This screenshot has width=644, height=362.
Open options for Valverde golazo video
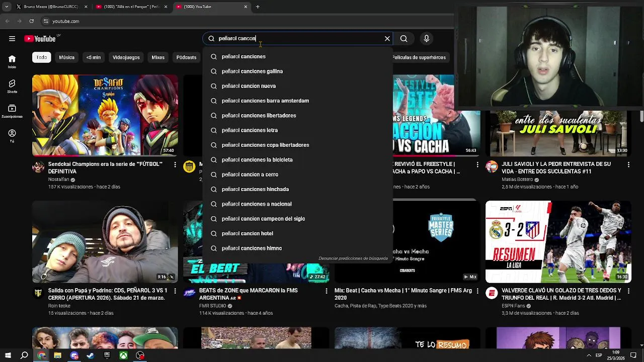[x=628, y=291]
